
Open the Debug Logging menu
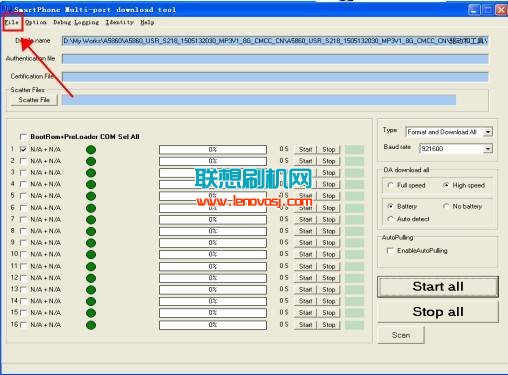pos(76,22)
